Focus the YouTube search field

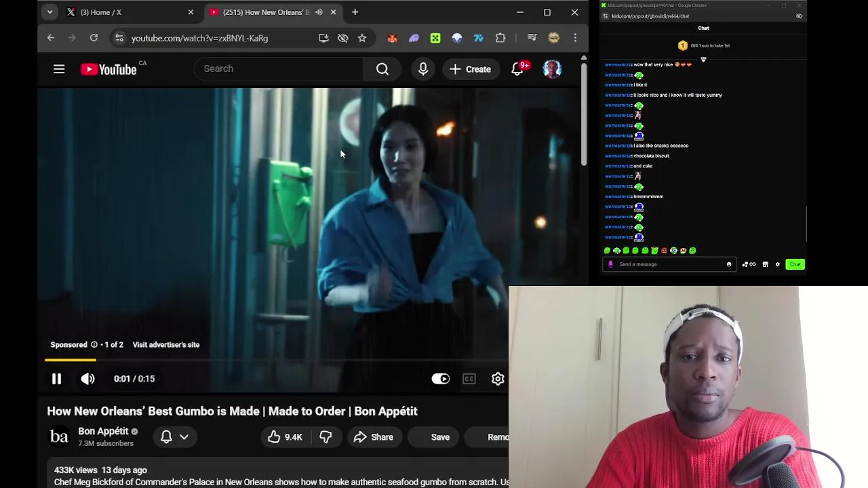[x=279, y=69]
